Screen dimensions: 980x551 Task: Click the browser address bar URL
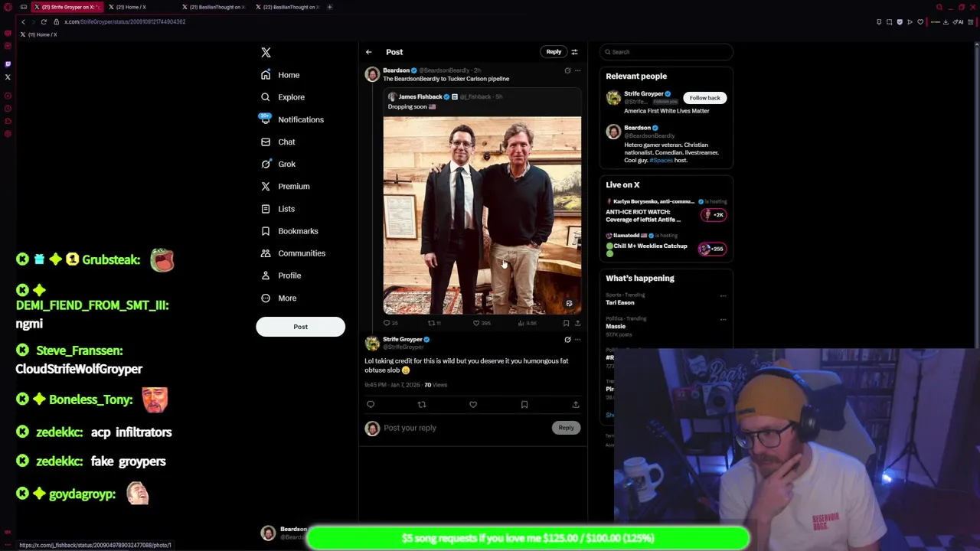[x=125, y=21]
